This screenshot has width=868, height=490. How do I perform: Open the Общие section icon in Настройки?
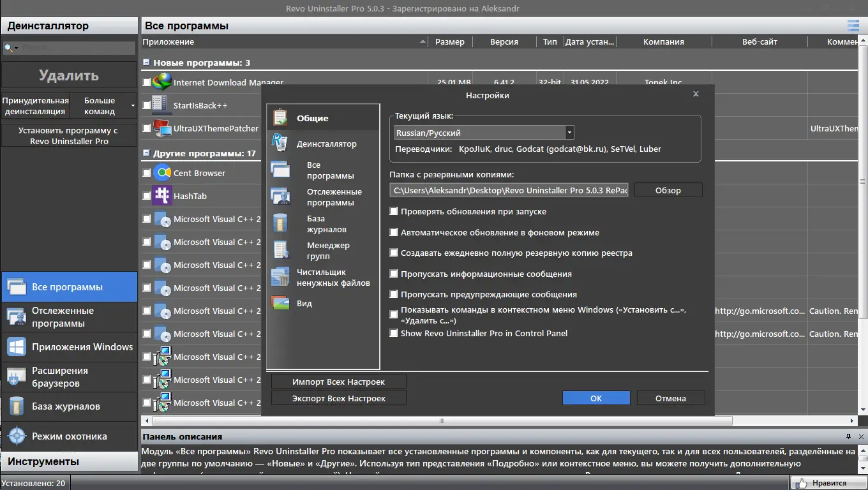point(280,118)
